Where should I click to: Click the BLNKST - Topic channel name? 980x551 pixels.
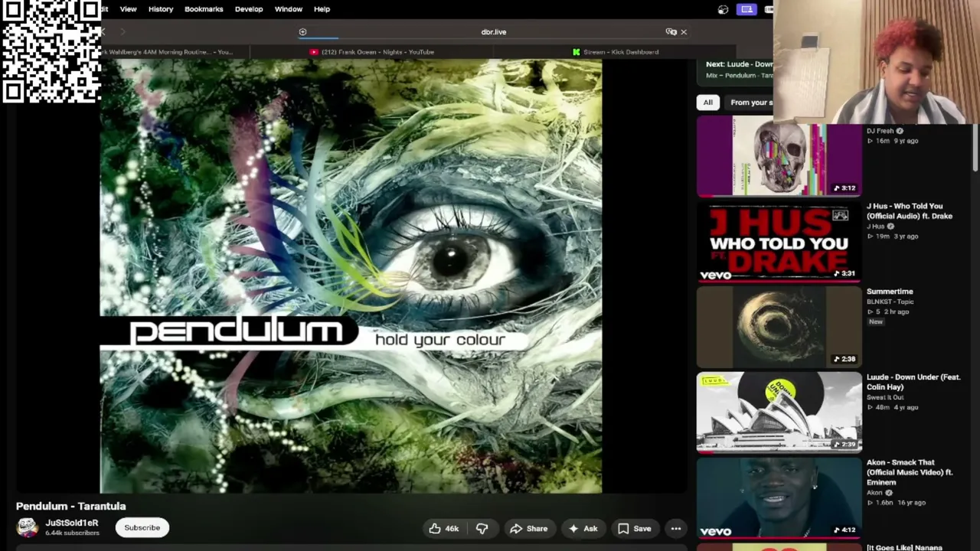click(x=890, y=302)
